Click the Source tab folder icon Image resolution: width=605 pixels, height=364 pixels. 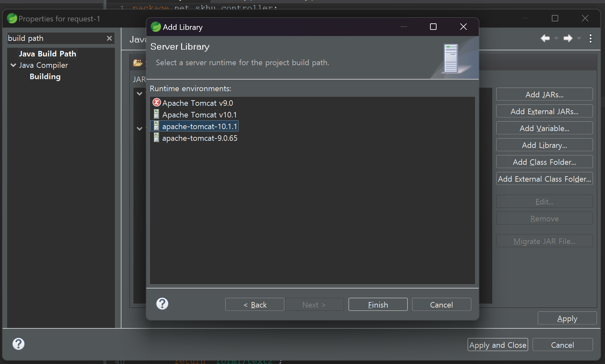click(138, 63)
